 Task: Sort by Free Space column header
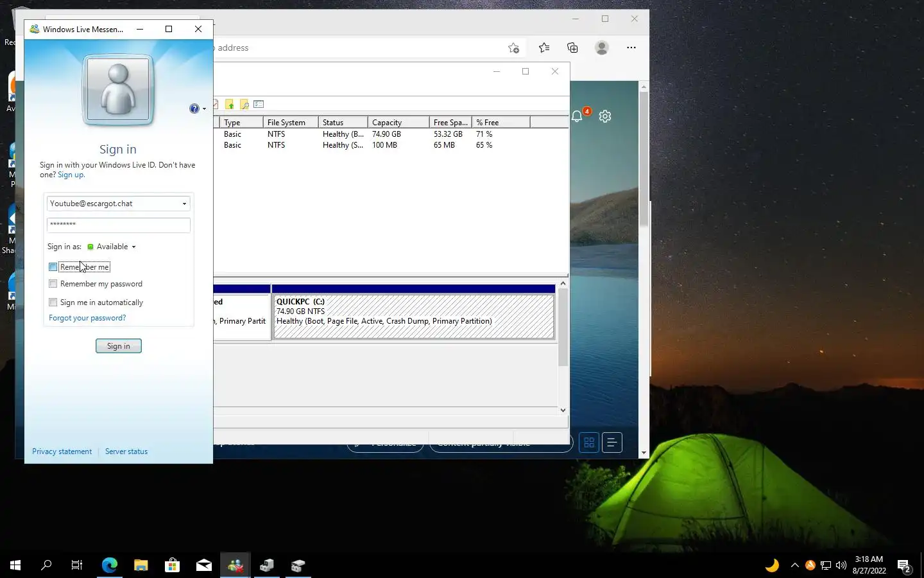[x=450, y=122]
